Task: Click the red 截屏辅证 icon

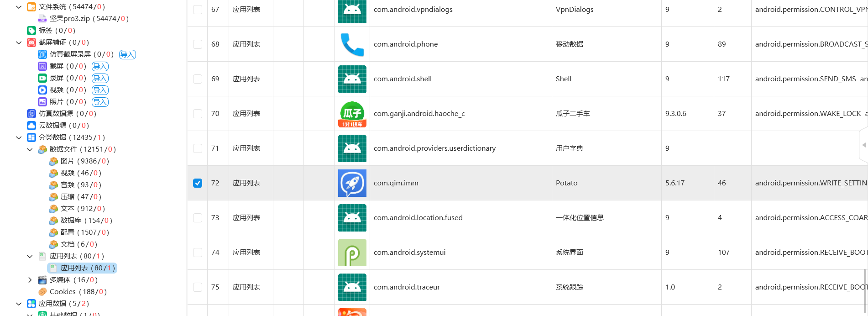Action: pyautogui.click(x=31, y=42)
